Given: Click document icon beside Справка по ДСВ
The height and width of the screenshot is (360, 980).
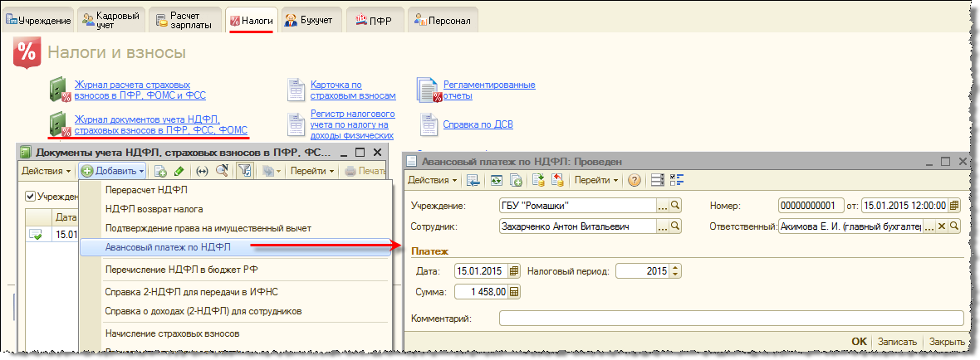Looking at the screenshot, I should (x=428, y=124).
